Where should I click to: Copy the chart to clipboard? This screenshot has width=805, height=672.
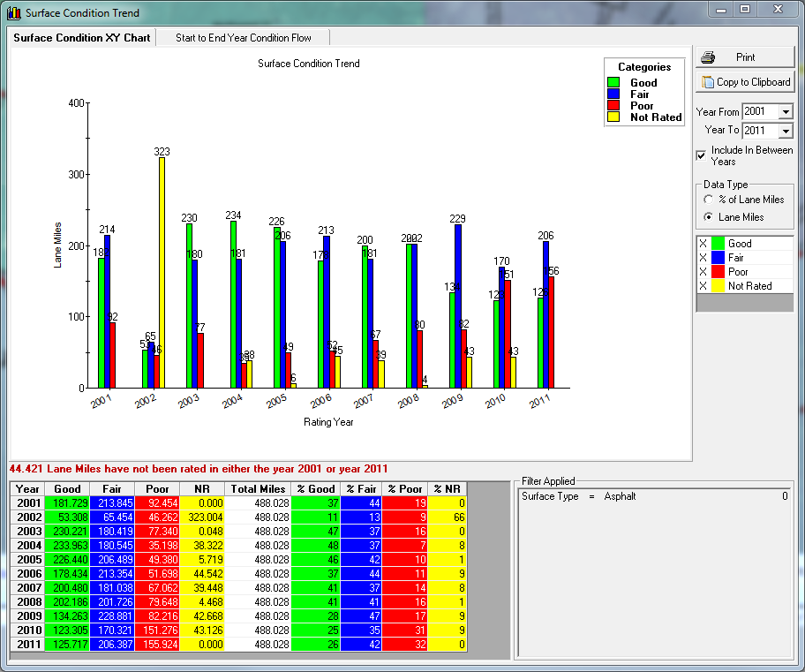pyautogui.click(x=745, y=82)
